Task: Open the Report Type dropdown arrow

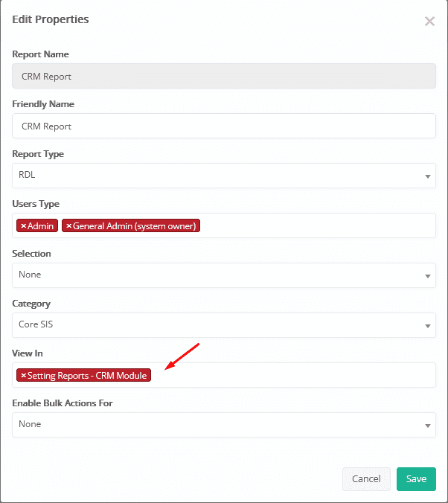Action: point(427,176)
